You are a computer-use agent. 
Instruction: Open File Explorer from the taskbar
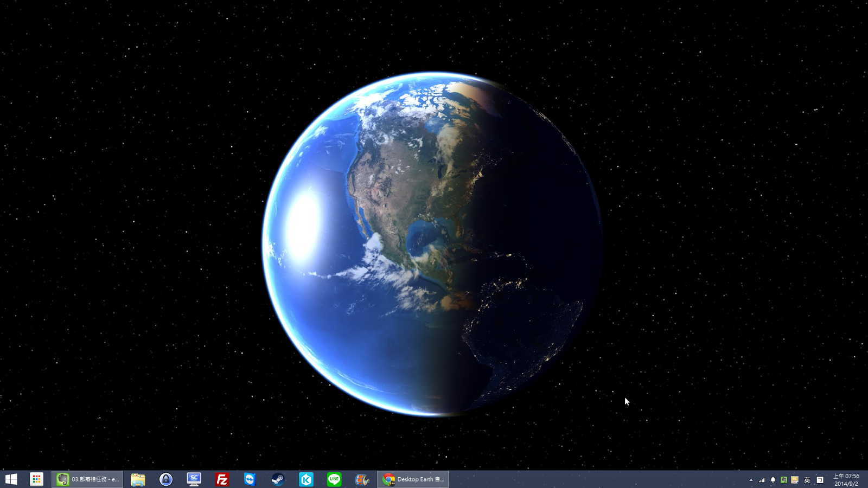[138, 479]
